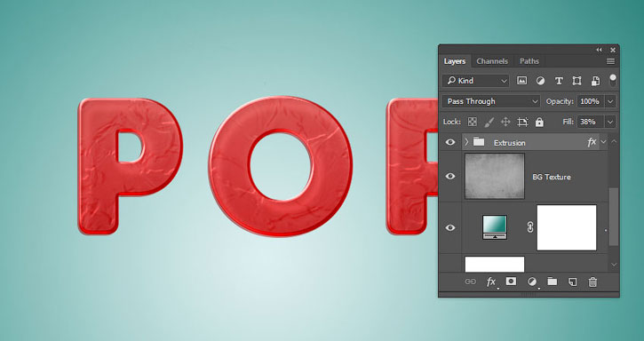Click mask link chain on gradient layer
The width and height of the screenshot is (644, 341).
(x=530, y=227)
